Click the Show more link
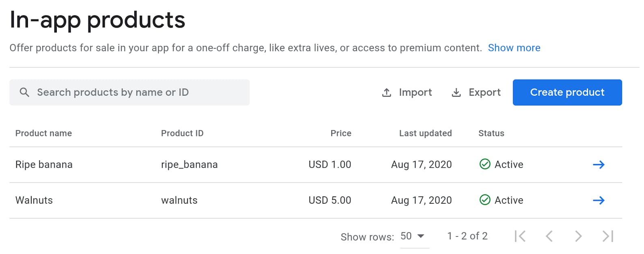 [514, 48]
